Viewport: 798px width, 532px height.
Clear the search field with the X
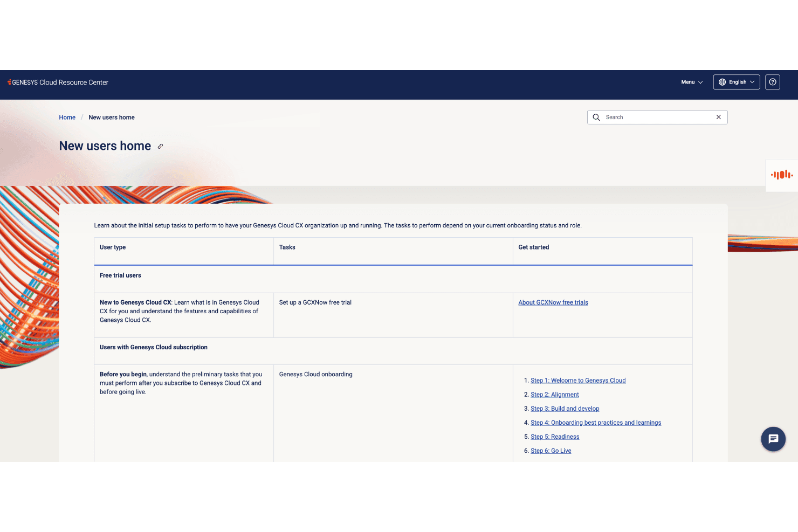point(719,117)
